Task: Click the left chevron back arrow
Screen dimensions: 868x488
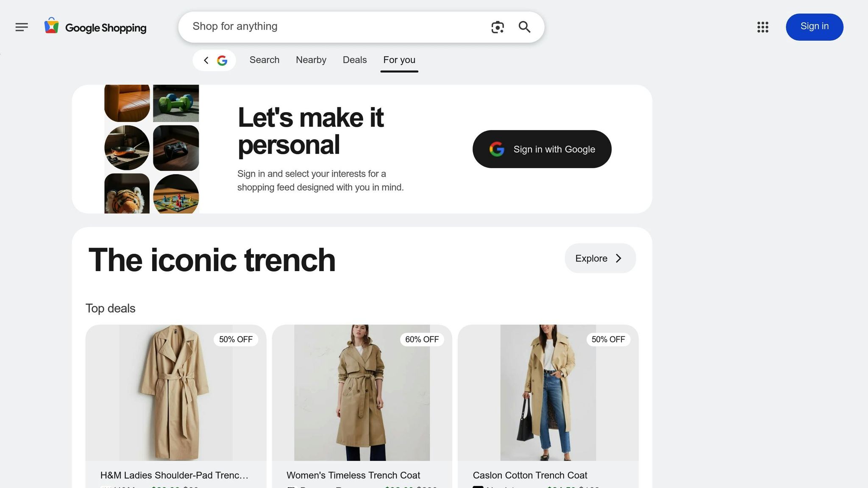Action: pyautogui.click(x=206, y=60)
